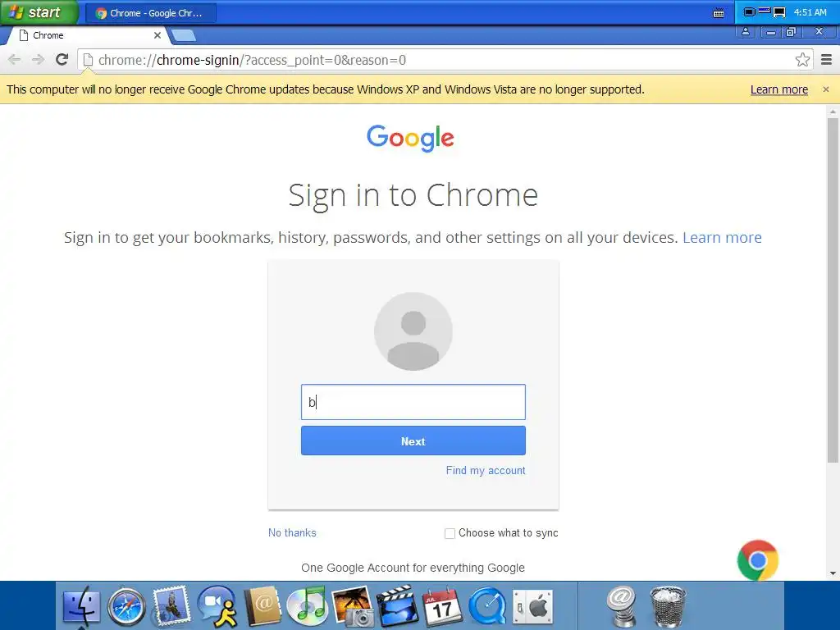The image size is (840, 630).
Task: Open the Finder icon in the dock
Action: point(81,608)
